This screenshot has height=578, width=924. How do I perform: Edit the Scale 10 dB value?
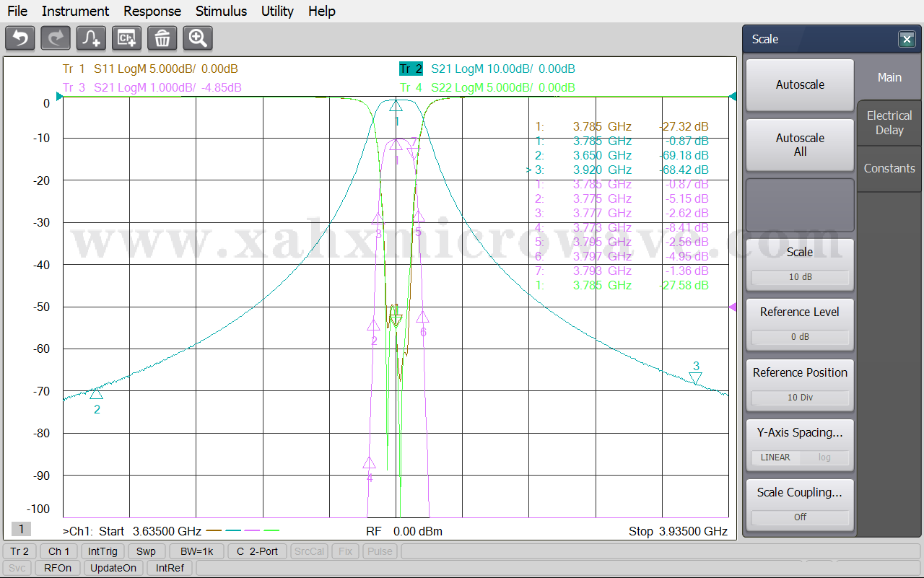800,277
